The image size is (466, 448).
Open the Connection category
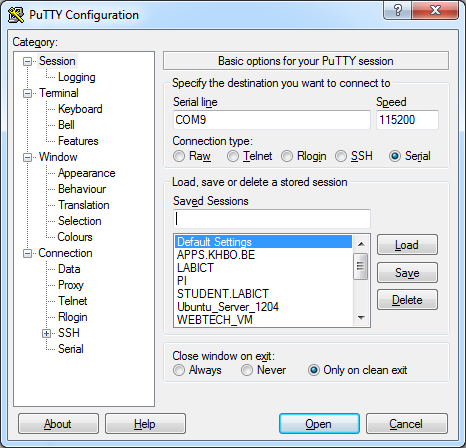[65, 253]
